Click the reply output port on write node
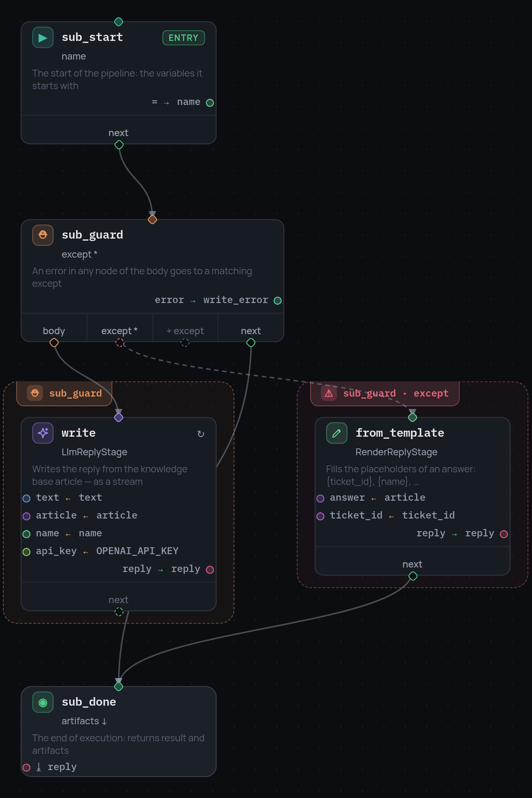This screenshot has height=798, width=532. [210, 570]
